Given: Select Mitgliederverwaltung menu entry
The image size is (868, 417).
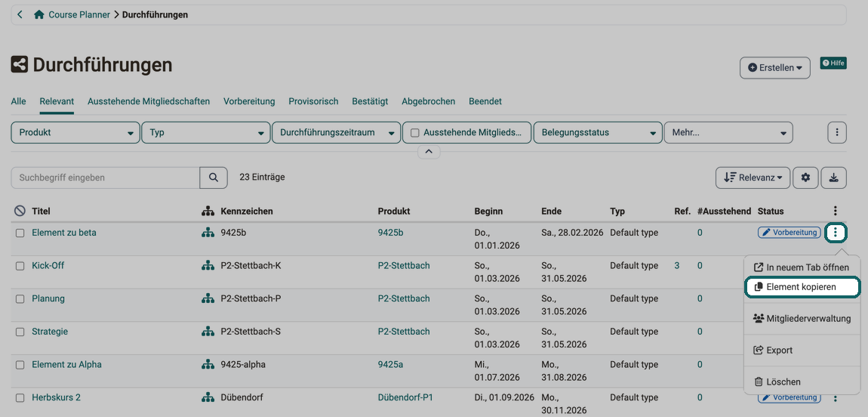Looking at the screenshot, I should tap(802, 319).
